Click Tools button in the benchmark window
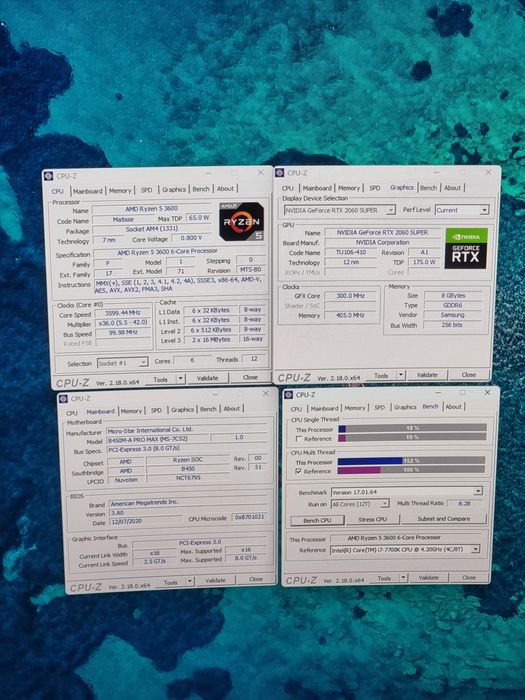The image size is (525, 700). coord(384,578)
